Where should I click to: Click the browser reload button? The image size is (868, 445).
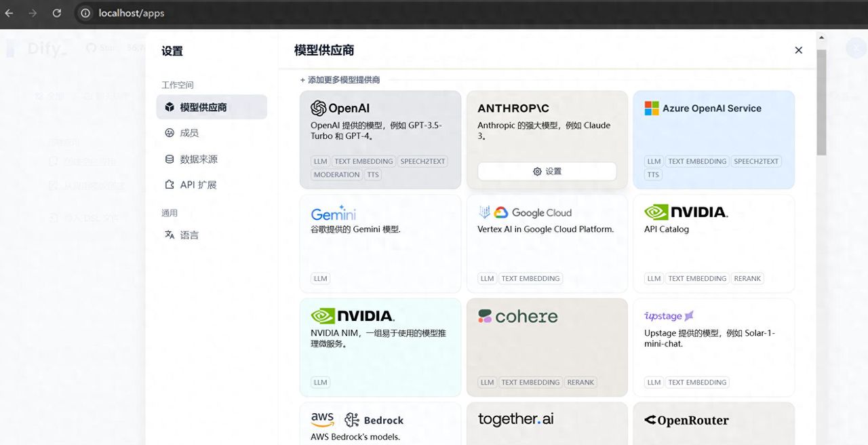(x=57, y=13)
